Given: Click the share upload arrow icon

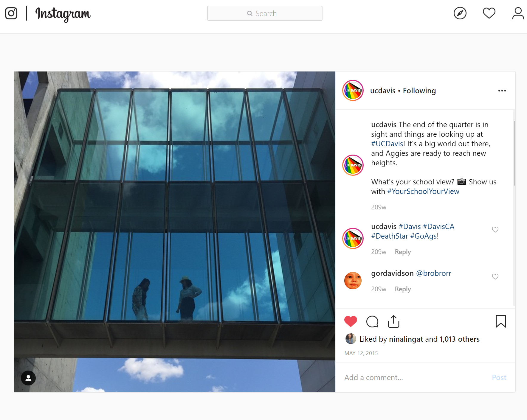Looking at the screenshot, I should pyautogui.click(x=393, y=321).
